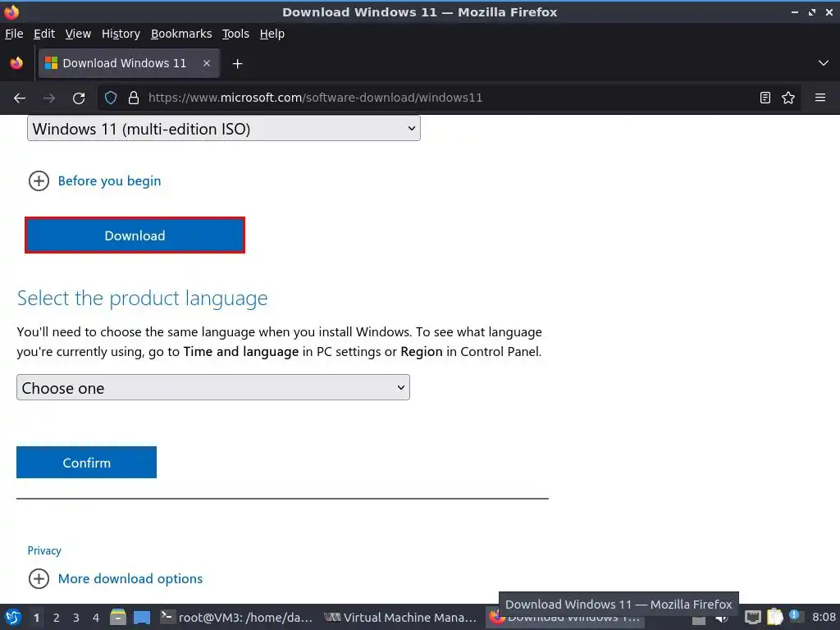The height and width of the screenshot is (630, 840).
Task: Switch to Virtual Machine Manager taskbar entry
Action: tap(400, 617)
